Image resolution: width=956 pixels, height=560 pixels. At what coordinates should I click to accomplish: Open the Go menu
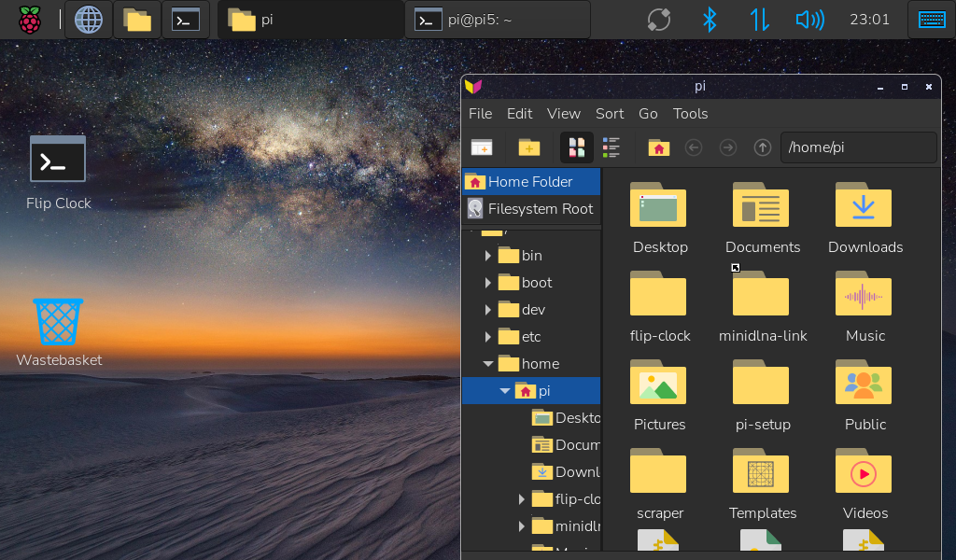pyautogui.click(x=648, y=114)
